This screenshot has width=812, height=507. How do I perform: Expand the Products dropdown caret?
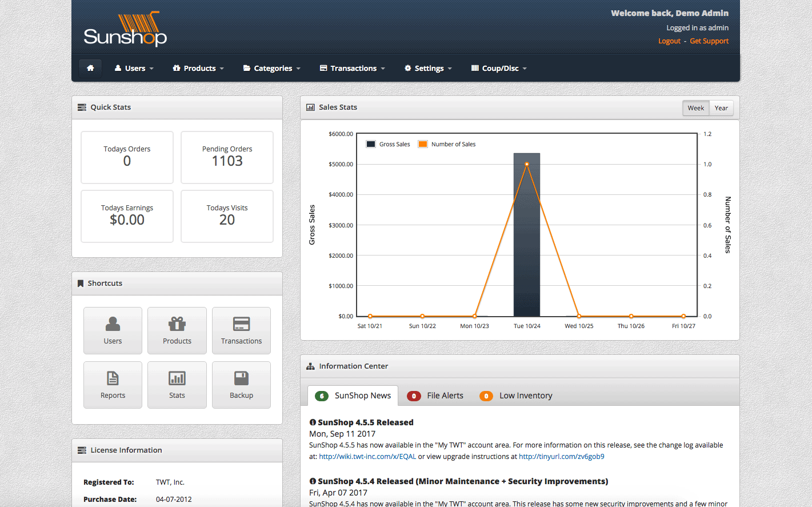click(x=222, y=69)
